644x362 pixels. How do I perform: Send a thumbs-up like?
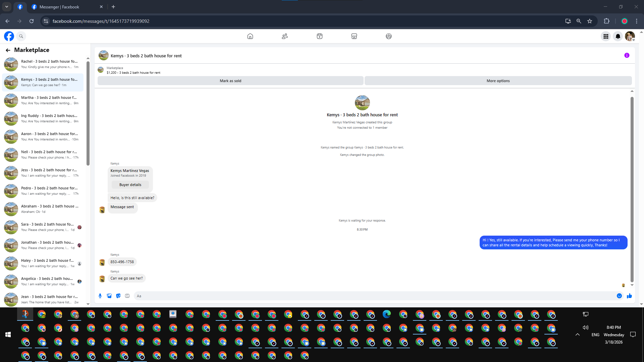pyautogui.click(x=629, y=296)
